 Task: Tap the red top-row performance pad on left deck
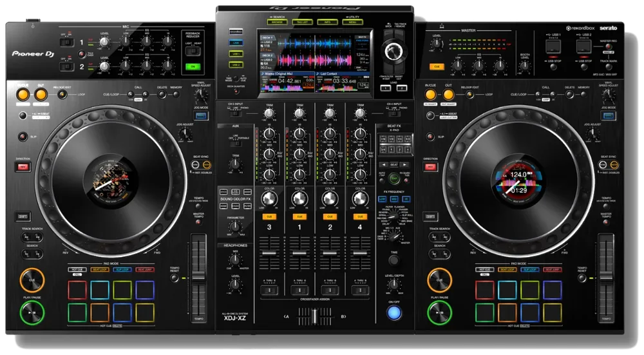click(x=77, y=290)
